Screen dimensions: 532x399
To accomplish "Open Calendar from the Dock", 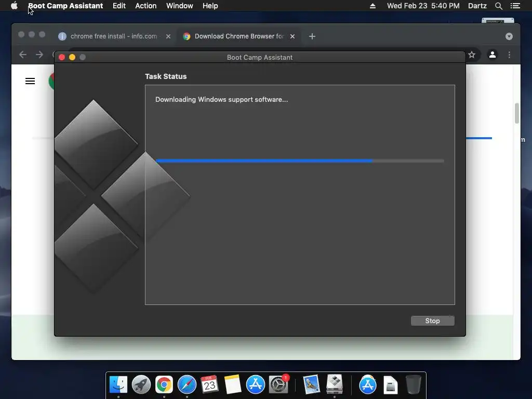I will pos(210,385).
